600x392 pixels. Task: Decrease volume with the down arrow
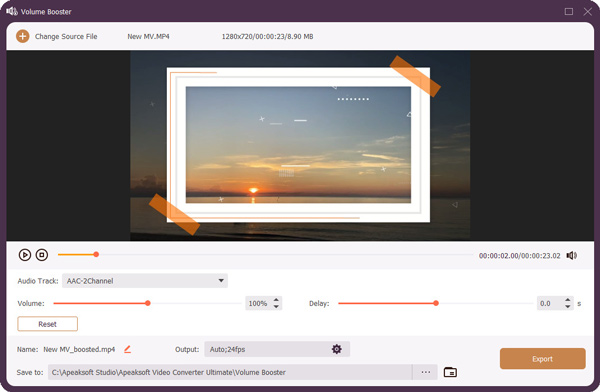[x=276, y=307]
